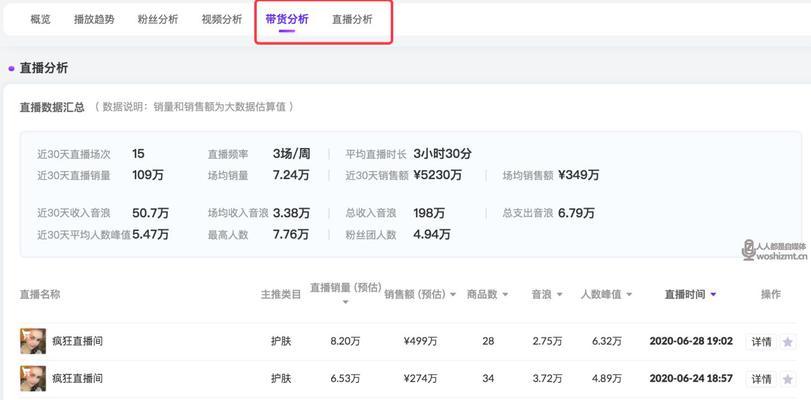Click the 3场/周 frequency value
The height and width of the screenshot is (400, 811).
coord(292,154)
